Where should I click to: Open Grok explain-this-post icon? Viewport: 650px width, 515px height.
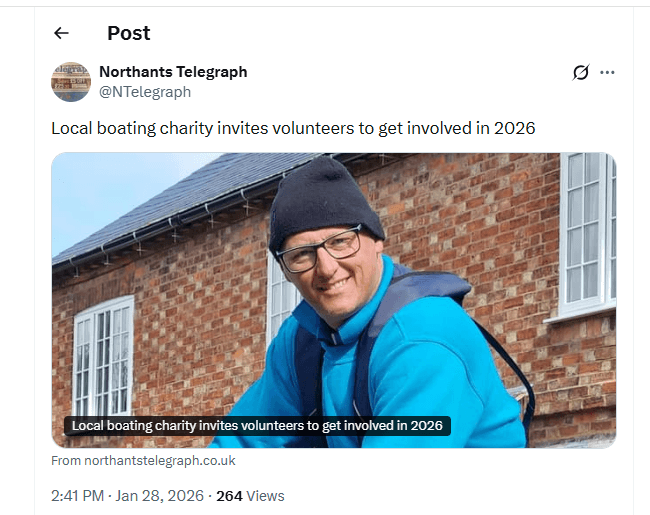coord(581,73)
